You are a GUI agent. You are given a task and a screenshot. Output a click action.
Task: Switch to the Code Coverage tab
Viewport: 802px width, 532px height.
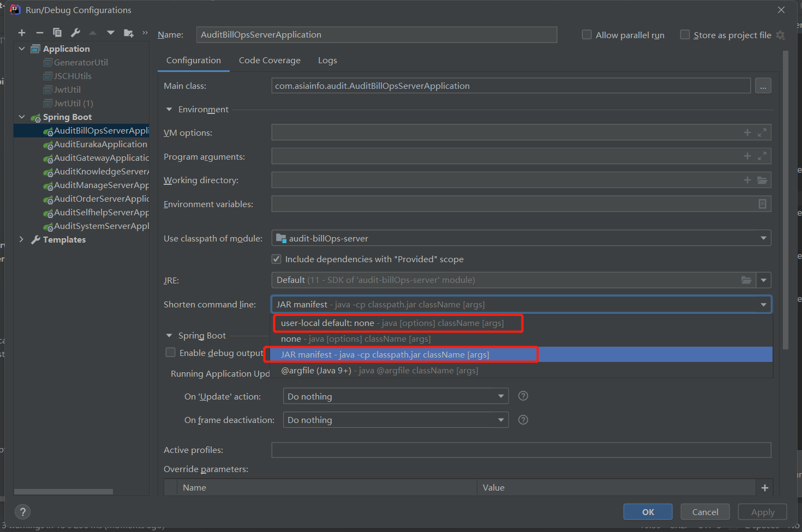pyautogui.click(x=270, y=61)
